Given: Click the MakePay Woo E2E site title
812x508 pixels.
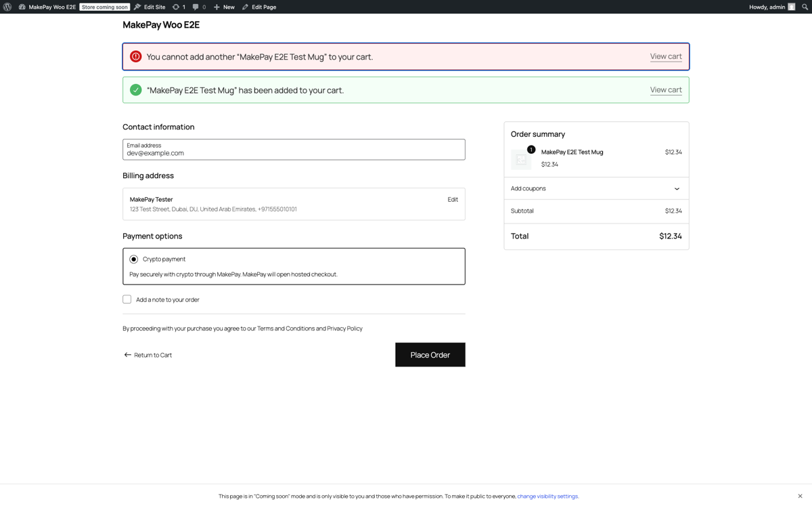Looking at the screenshot, I should tap(161, 25).
